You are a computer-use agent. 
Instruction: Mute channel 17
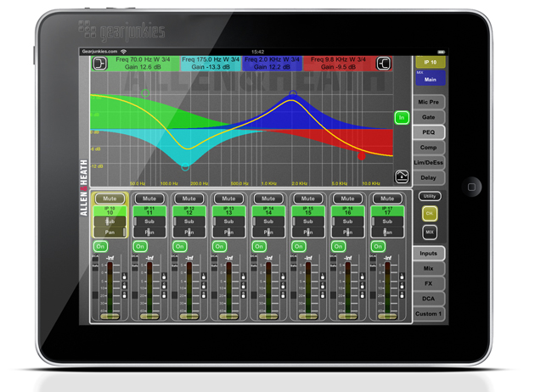[x=387, y=199]
